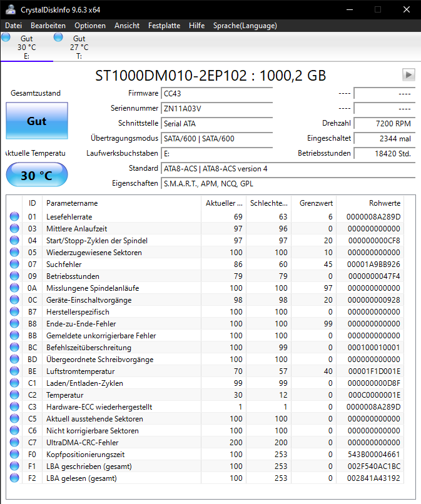Click the Grenzwert column header
The image size is (421, 504).
[x=313, y=203]
